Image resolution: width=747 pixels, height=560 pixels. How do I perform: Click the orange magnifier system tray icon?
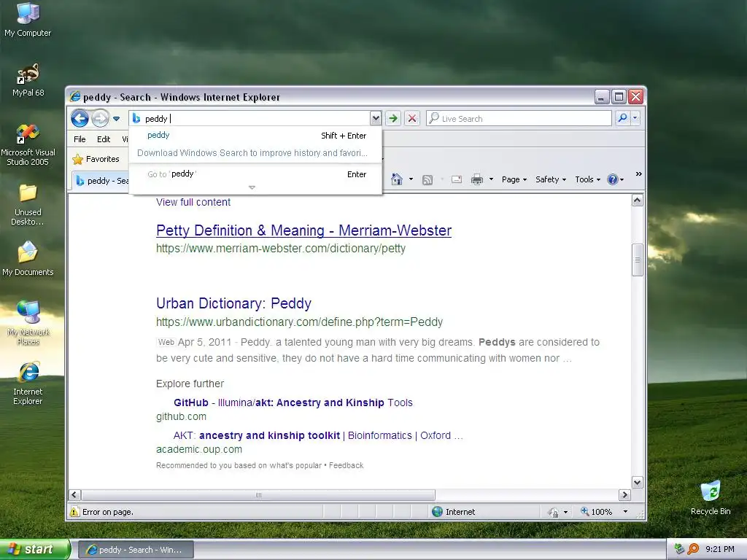[693, 549]
